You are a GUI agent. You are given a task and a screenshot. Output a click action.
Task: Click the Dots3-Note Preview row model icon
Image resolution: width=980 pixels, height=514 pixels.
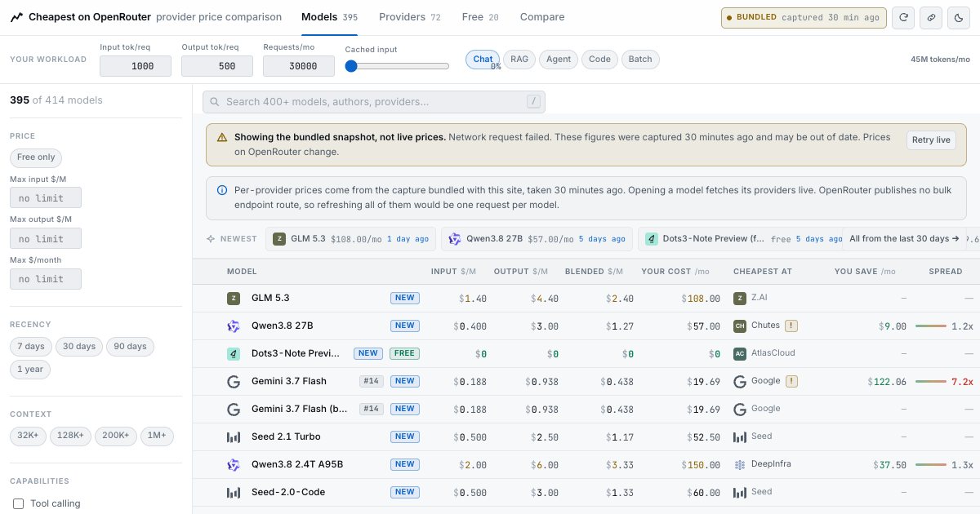point(234,353)
